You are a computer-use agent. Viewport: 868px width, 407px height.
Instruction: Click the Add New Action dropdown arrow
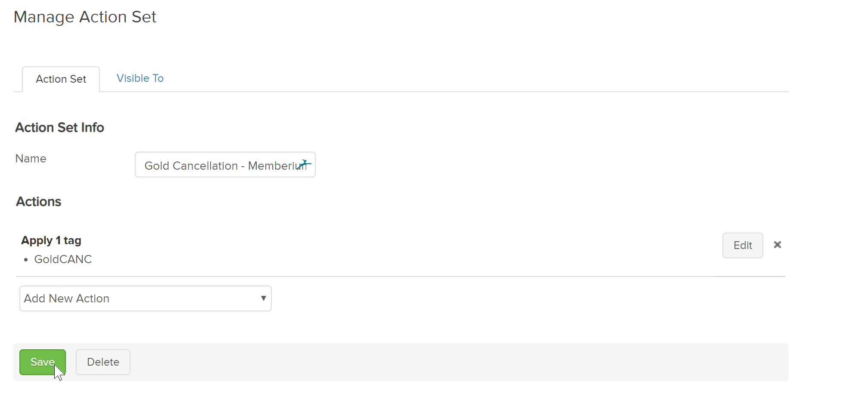point(263,298)
